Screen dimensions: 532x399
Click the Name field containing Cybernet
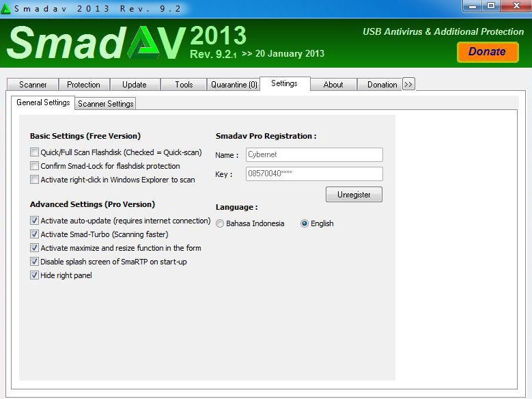314,154
